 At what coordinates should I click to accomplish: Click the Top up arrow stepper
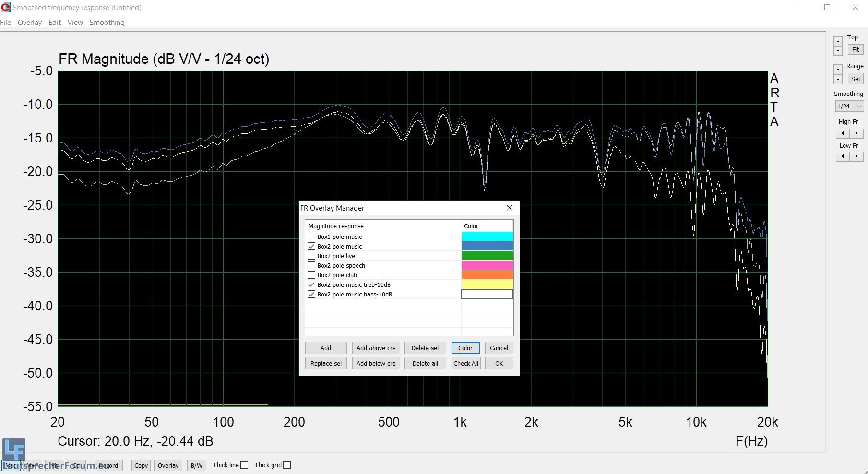[x=838, y=41]
